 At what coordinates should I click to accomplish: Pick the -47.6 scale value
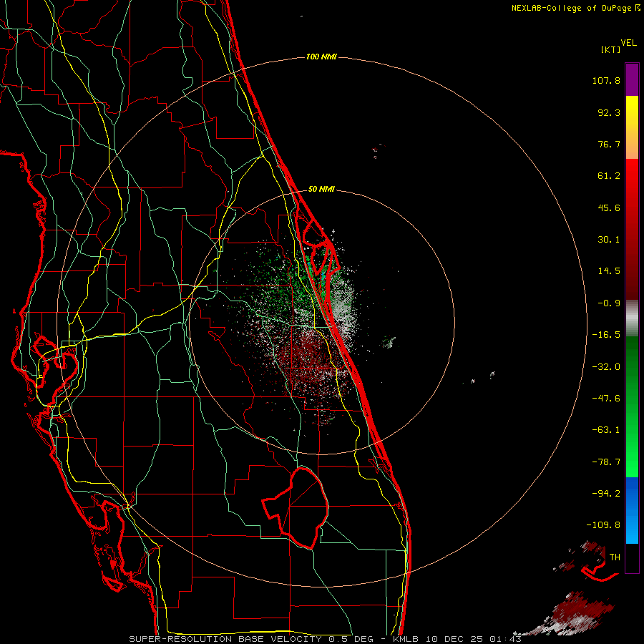point(606,399)
